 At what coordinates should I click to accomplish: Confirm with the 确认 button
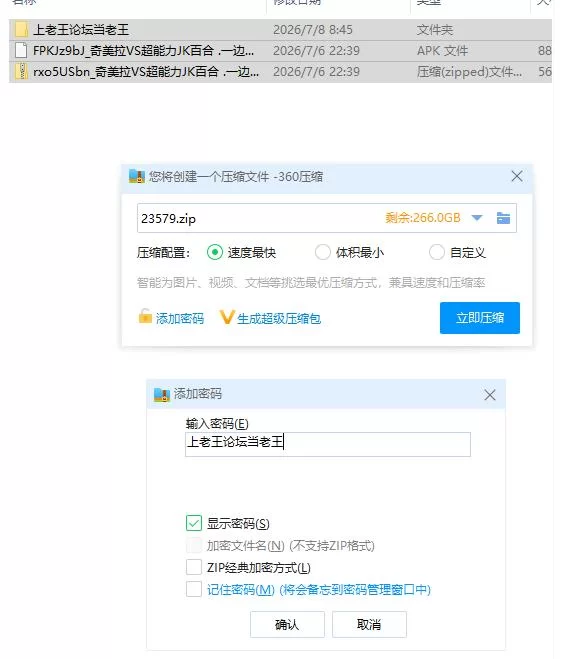pos(287,625)
